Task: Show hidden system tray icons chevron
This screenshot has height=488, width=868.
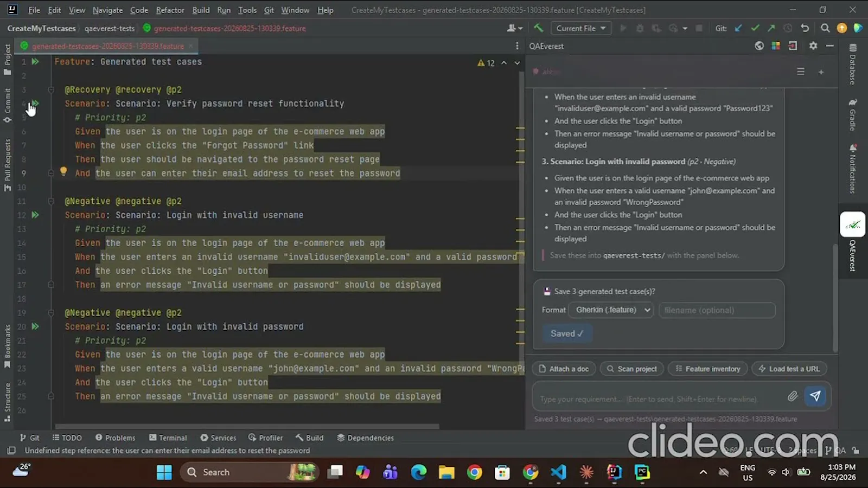Action: (703, 472)
